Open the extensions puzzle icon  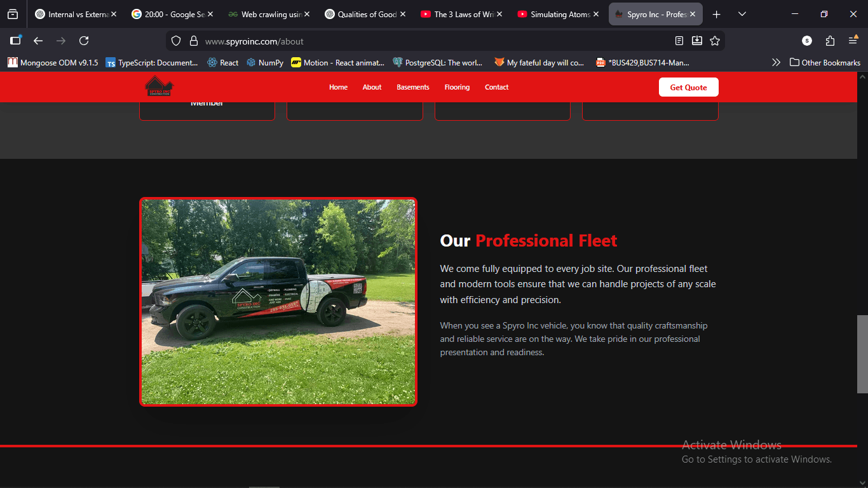click(830, 41)
